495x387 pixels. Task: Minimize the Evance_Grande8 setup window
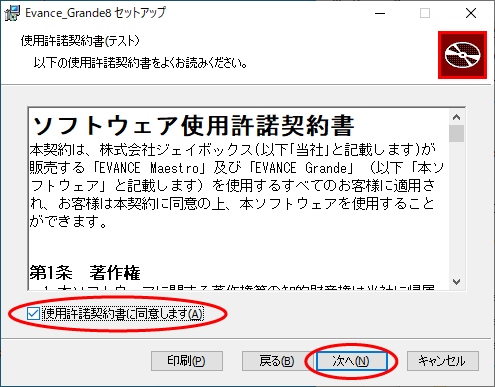[380, 13]
